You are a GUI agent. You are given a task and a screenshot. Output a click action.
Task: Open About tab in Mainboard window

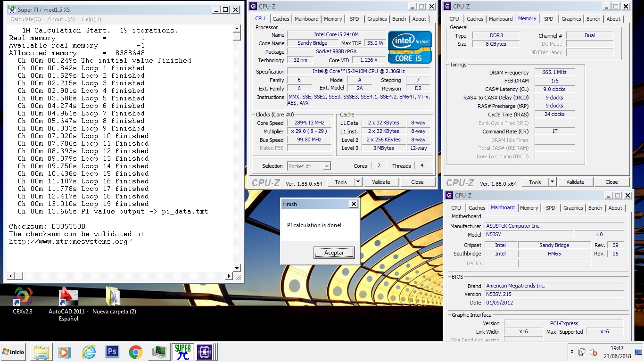tap(615, 208)
